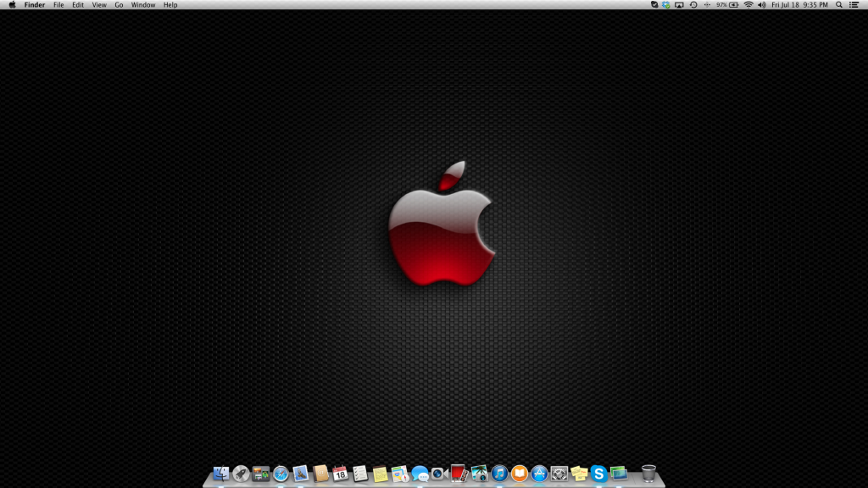Open the Finder application menu
Viewport: 868px width, 488px height.
[34, 5]
